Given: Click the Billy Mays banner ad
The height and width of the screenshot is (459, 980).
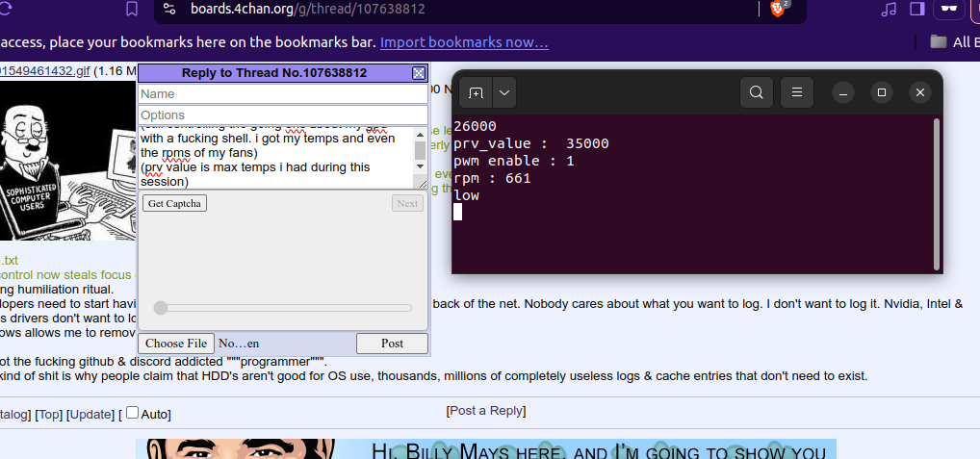Looking at the screenshot, I should [485, 449].
